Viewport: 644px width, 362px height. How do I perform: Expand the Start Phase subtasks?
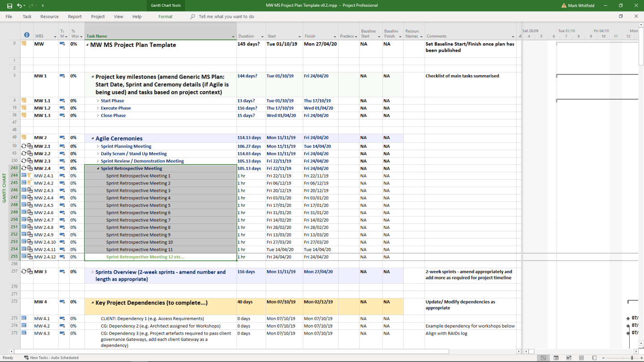[98, 101]
